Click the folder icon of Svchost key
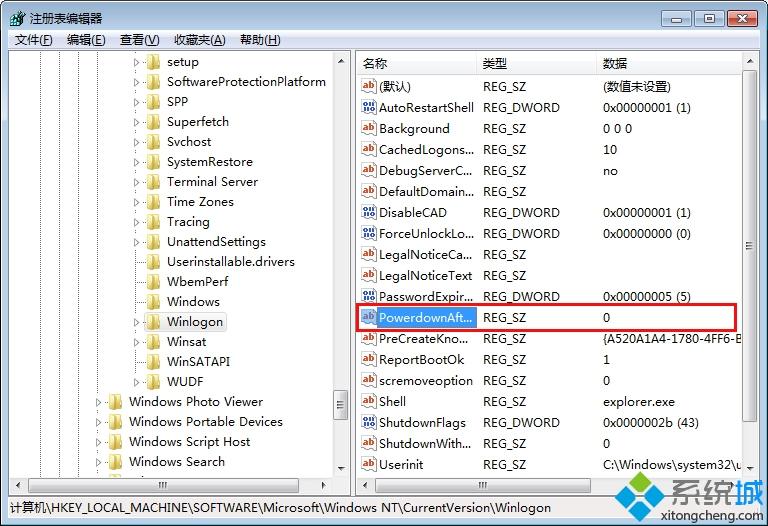 tap(153, 142)
